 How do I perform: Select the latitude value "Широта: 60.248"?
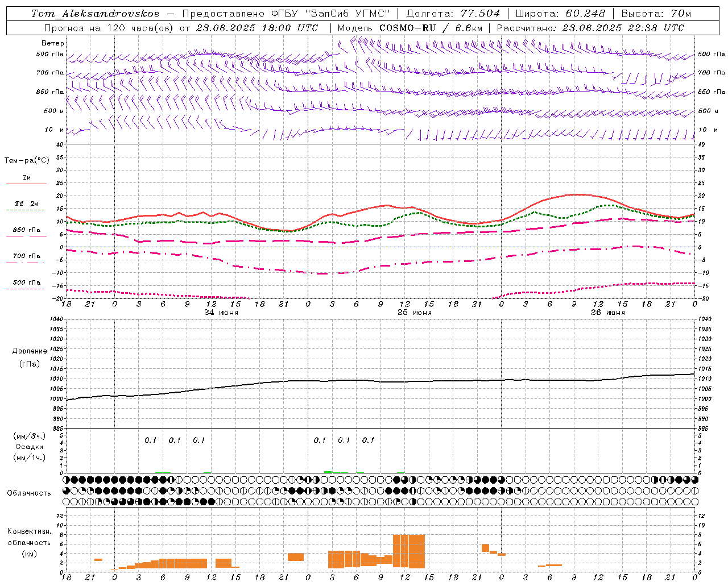click(560, 14)
